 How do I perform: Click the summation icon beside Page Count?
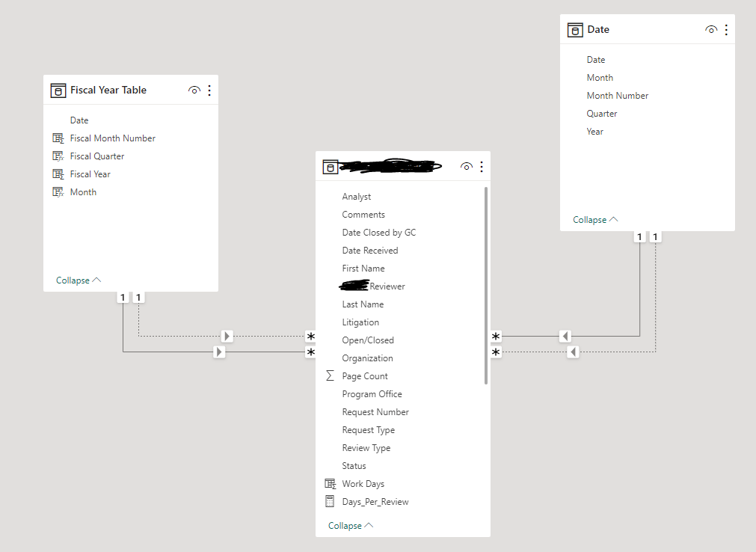[x=331, y=375]
